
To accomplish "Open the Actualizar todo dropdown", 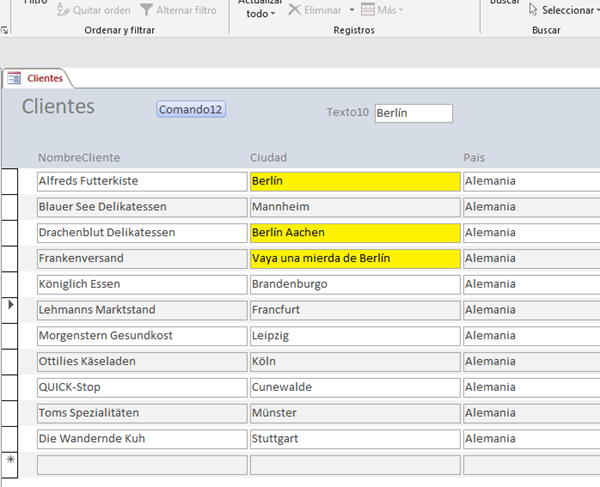I will point(259,13).
